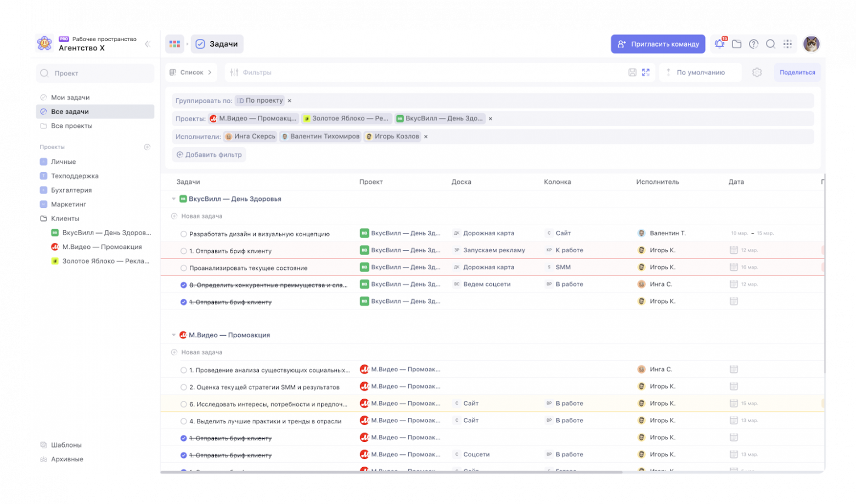Check the circle on 'Разработать дизайн и визуальную концепцию'
This screenshot has width=856, height=504.
tap(183, 233)
